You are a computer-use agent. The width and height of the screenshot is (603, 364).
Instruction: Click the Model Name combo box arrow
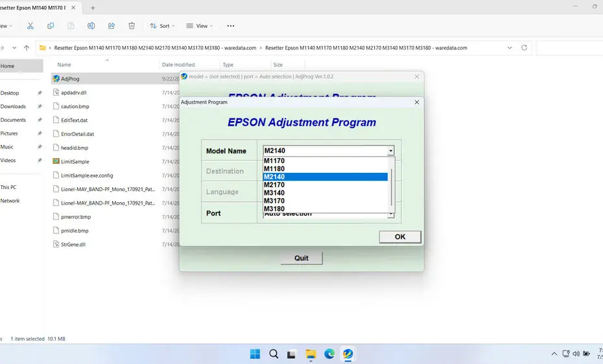[x=391, y=150]
